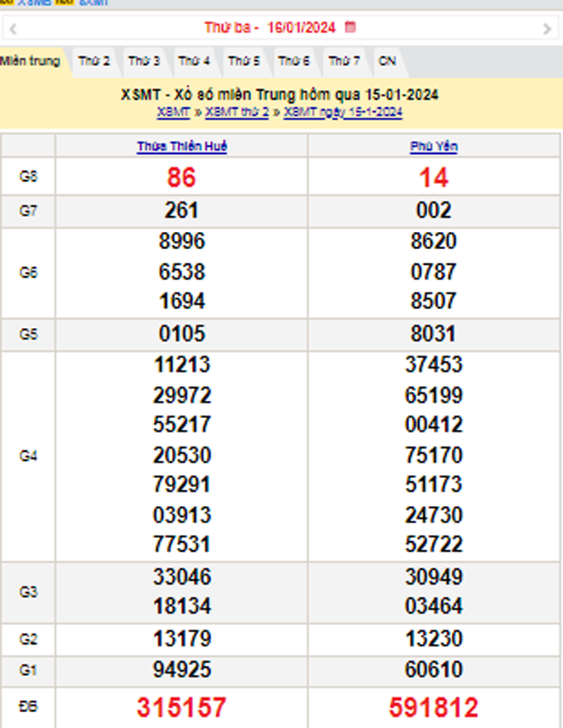
Task: Open the Thừa Thiên Huế province link
Action: point(182,146)
